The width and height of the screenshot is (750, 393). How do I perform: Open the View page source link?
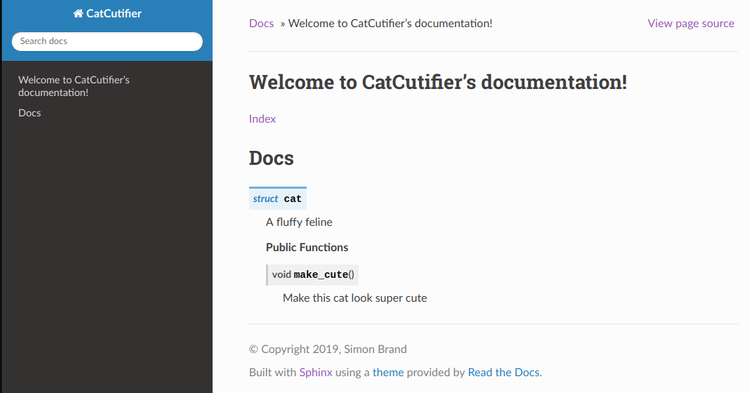[x=691, y=23]
